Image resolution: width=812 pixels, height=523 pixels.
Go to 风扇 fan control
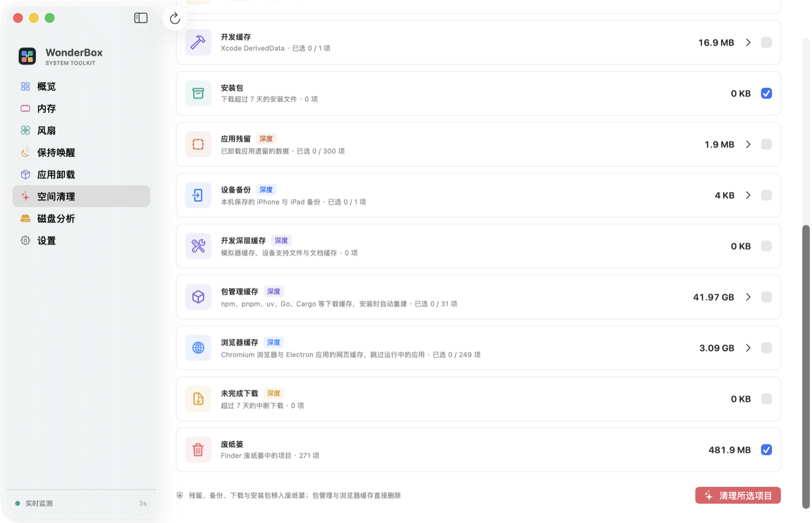81,130
